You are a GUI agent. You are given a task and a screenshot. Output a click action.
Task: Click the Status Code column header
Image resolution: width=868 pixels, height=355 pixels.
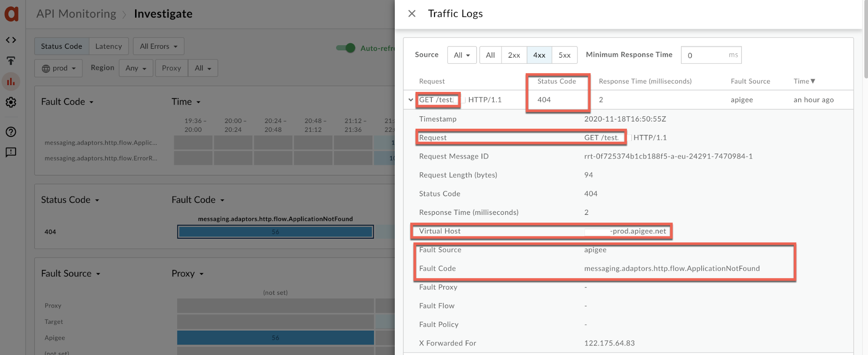[x=557, y=81]
